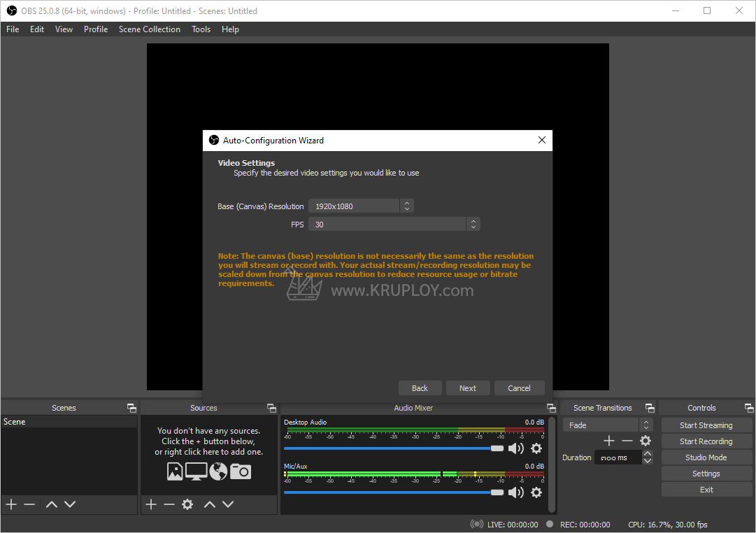Open the Tools menu
This screenshot has height=533, width=756.
click(x=201, y=29)
